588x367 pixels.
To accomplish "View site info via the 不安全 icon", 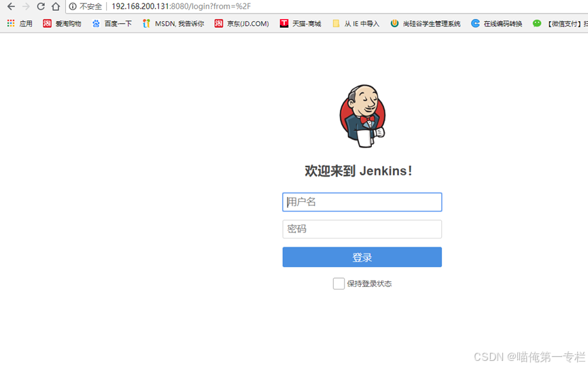I will click(73, 6).
